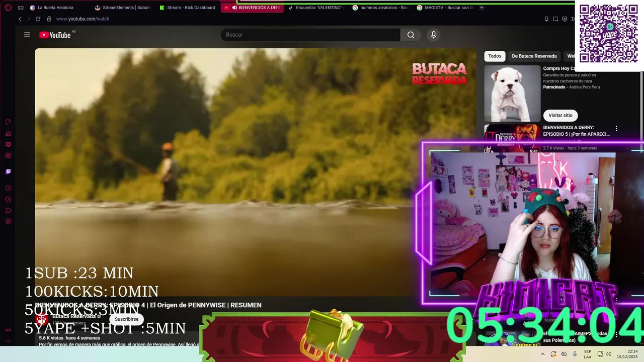Open more options for BIENVENIDOS A DERRY EPISODIO 5 video
The image size is (644, 362).
616,128
